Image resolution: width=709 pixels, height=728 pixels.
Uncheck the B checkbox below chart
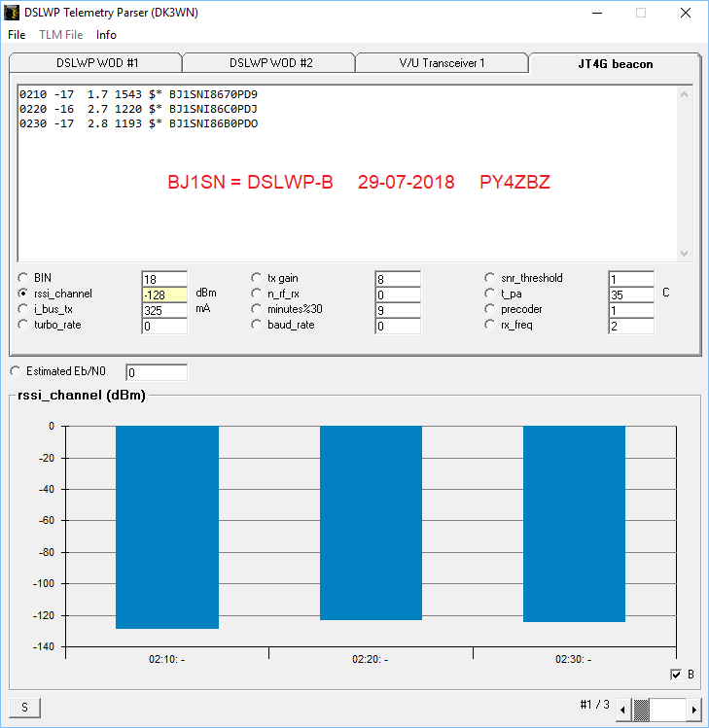[x=676, y=675]
